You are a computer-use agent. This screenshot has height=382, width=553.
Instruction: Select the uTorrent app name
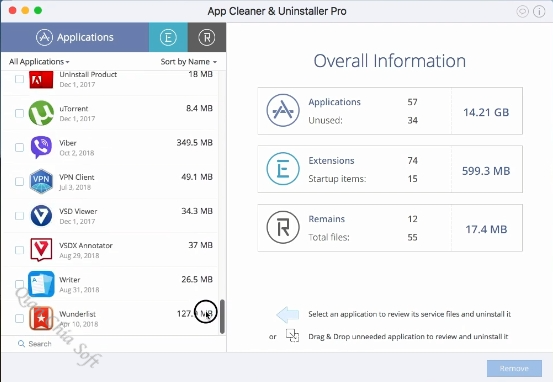(74, 109)
